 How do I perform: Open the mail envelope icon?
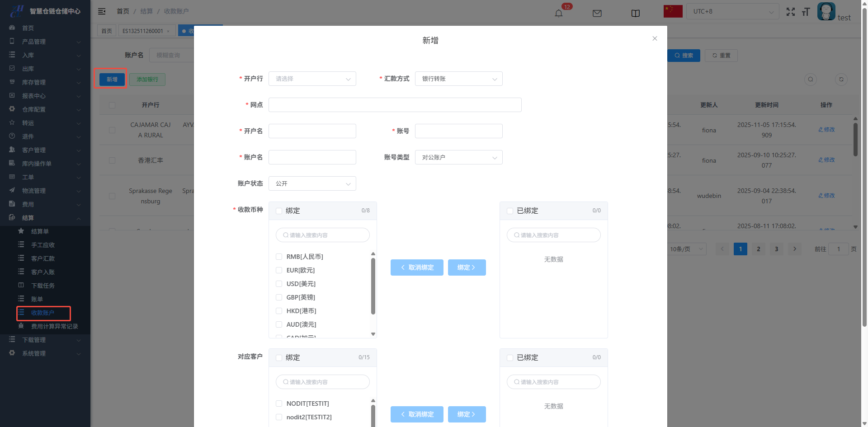pos(597,13)
